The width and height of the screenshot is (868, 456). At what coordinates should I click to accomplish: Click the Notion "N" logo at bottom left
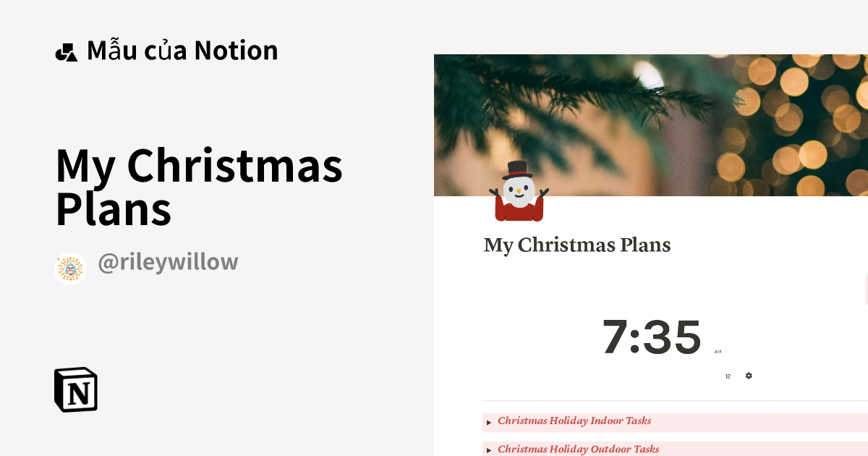76,389
